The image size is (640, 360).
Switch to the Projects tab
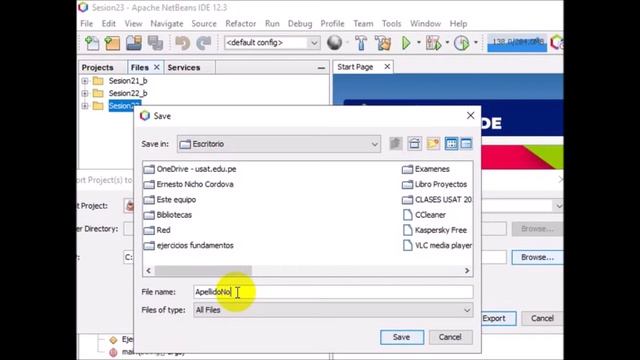pyautogui.click(x=98, y=67)
